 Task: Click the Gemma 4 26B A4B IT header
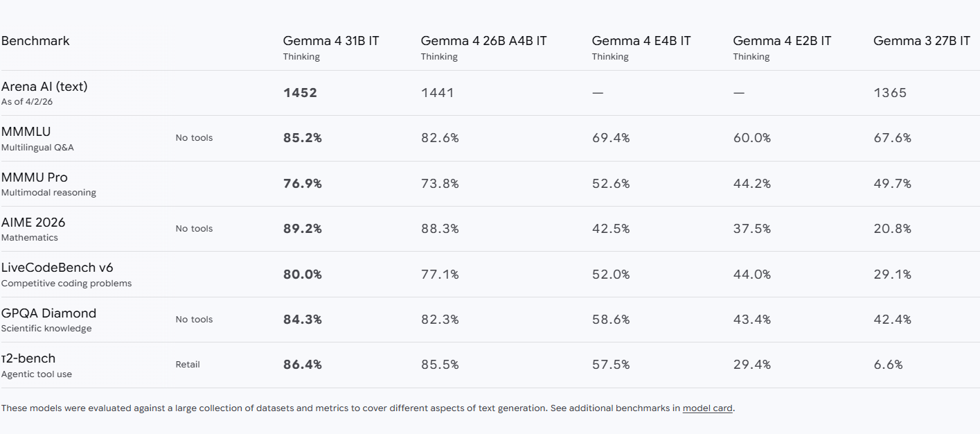coord(483,41)
